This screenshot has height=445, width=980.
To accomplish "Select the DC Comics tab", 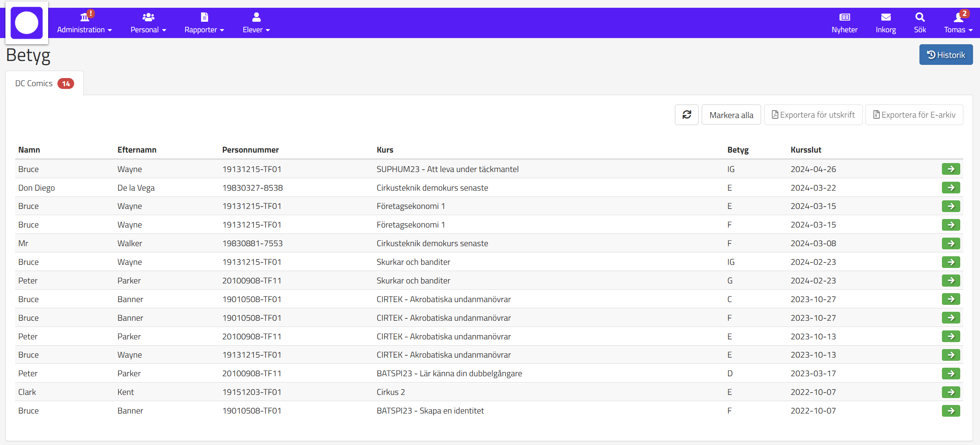I will click(x=44, y=83).
